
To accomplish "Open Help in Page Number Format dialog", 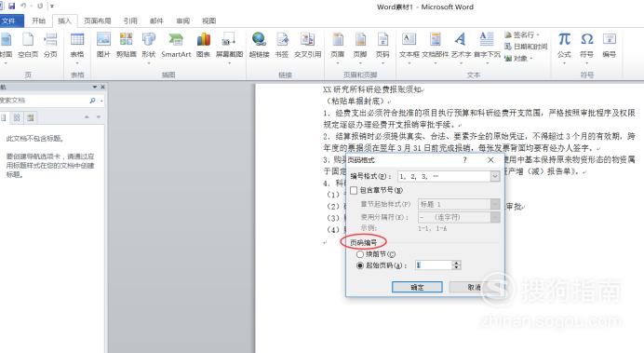I will pos(465,160).
